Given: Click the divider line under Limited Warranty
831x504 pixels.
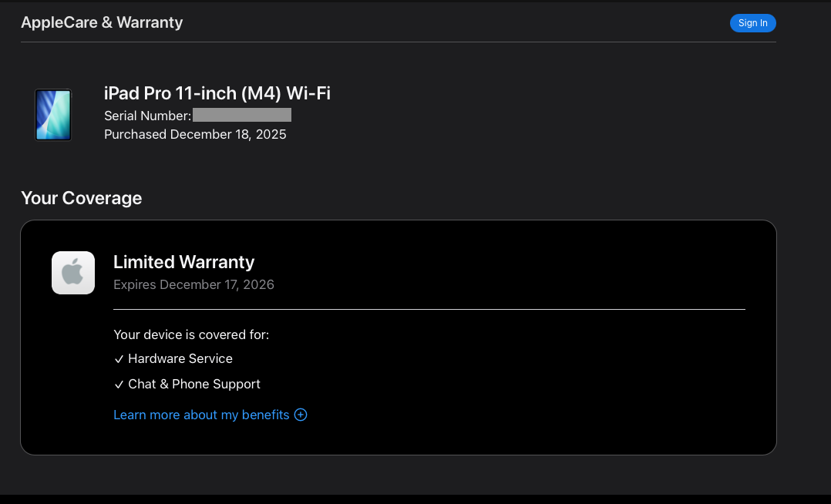Looking at the screenshot, I should tap(429, 309).
